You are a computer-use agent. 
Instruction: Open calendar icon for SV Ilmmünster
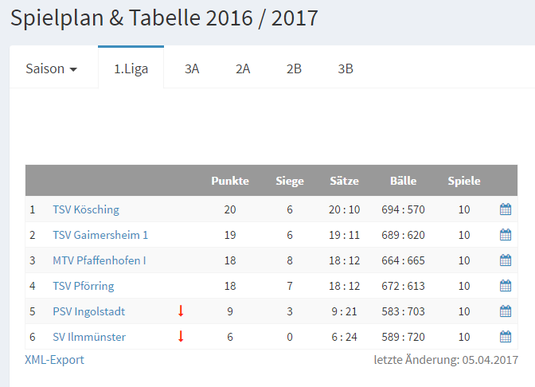(505, 337)
